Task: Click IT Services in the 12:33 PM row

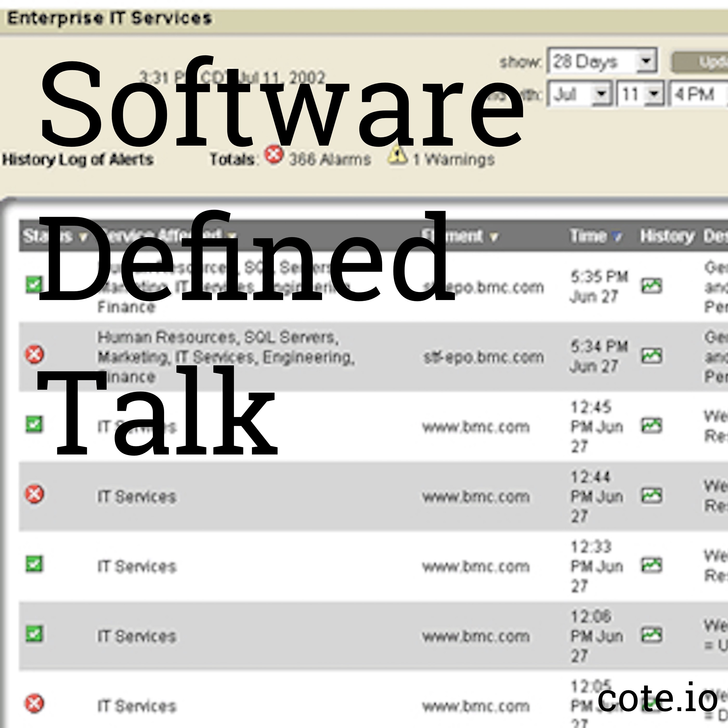Action: 137,566
